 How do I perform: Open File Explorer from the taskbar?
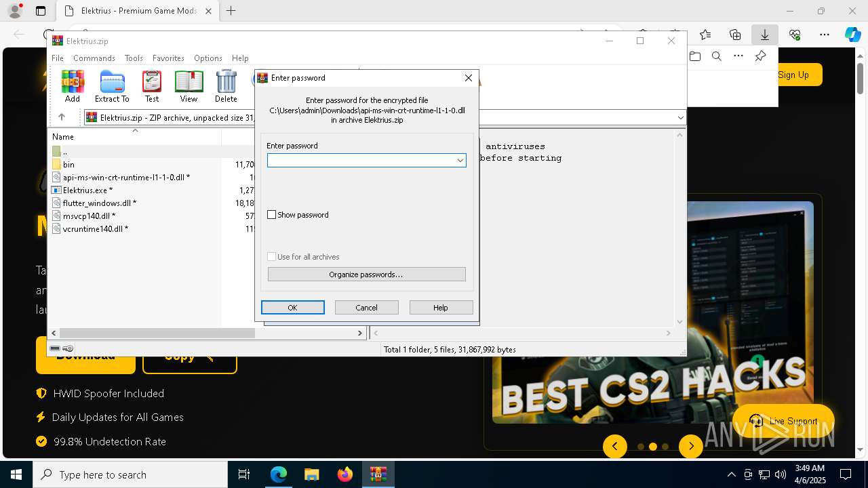click(x=312, y=474)
